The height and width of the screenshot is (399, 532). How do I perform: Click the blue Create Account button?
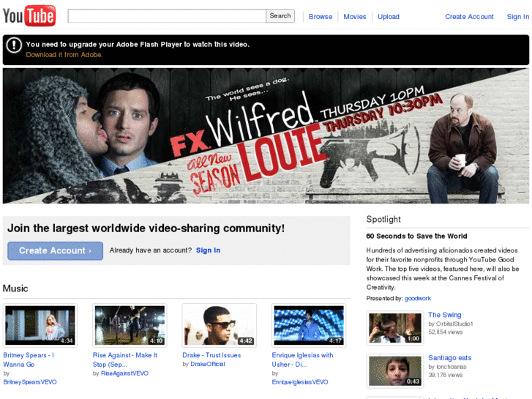pyautogui.click(x=56, y=251)
